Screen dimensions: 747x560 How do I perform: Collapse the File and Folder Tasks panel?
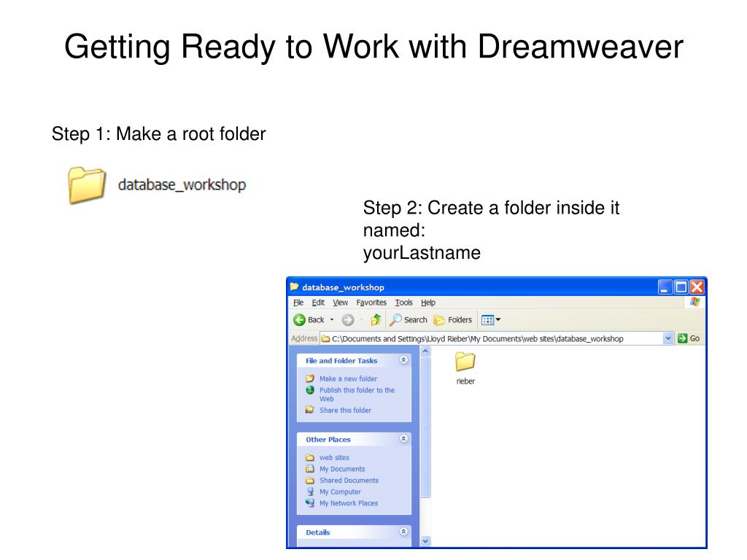click(x=403, y=360)
